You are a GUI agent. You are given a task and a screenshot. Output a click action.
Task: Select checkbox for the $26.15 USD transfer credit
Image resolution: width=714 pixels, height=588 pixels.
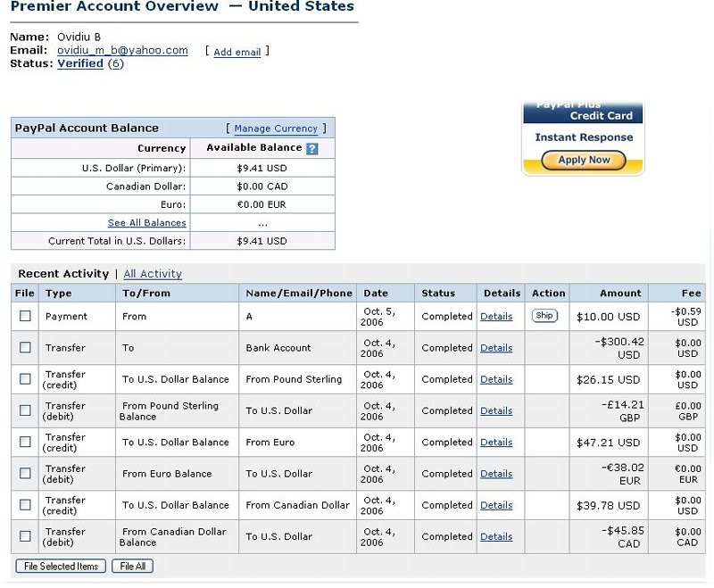pyautogui.click(x=25, y=379)
